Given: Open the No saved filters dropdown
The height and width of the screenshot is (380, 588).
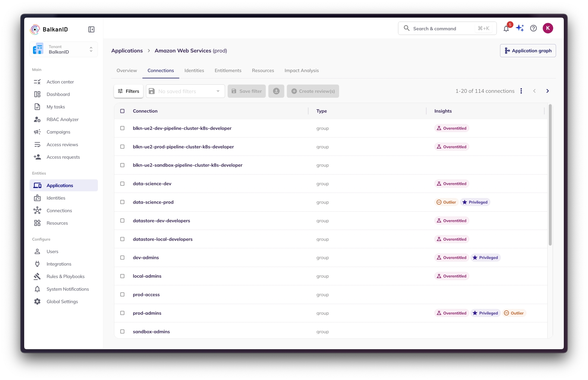Looking at the screenshot, I should [x=185, y=91].
